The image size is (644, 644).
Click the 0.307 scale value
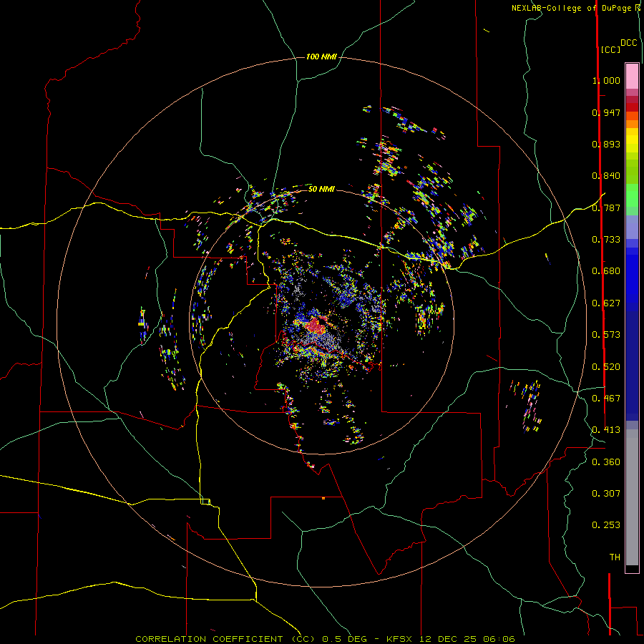click(x=606, y=494)
